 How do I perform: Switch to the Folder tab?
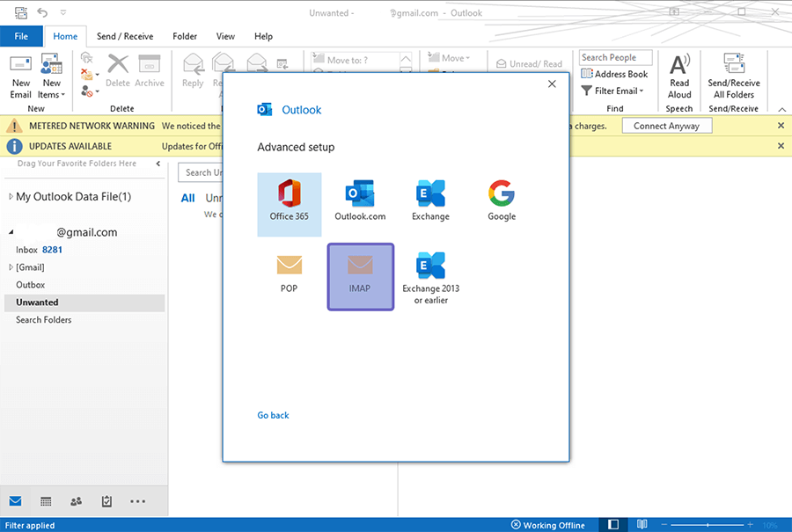pyautogui.click(x=185, y=36)
